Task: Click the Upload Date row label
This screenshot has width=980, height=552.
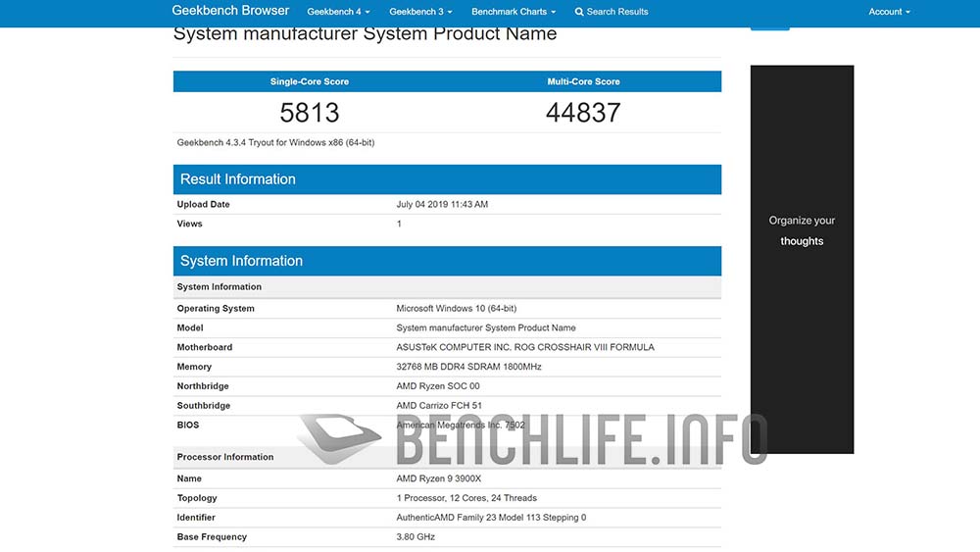Action: pyautogui.click(x=203, y=204)
